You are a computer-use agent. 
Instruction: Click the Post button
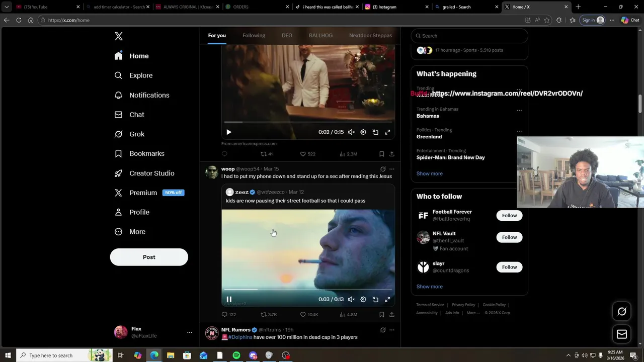click(149, 257)
